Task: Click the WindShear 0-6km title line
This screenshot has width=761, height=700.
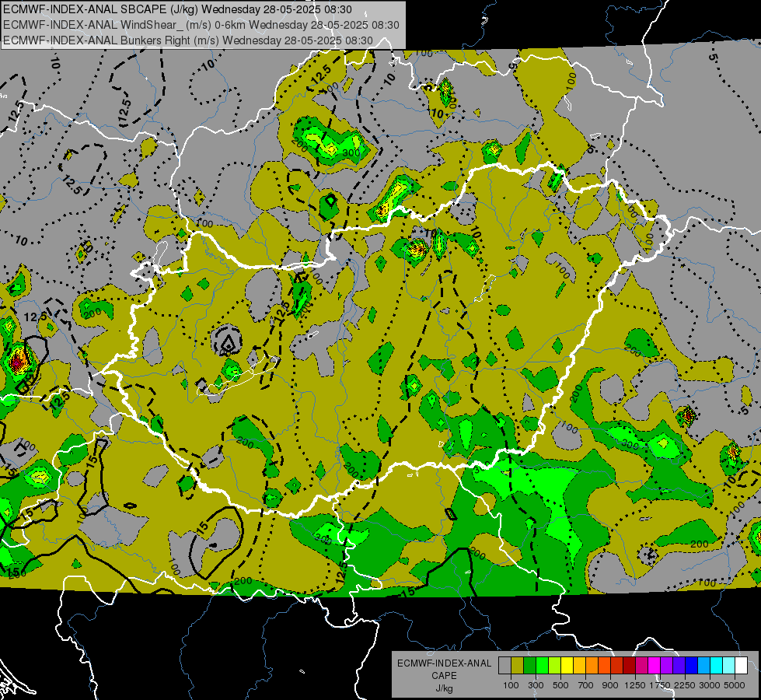Action: [201, 25]
